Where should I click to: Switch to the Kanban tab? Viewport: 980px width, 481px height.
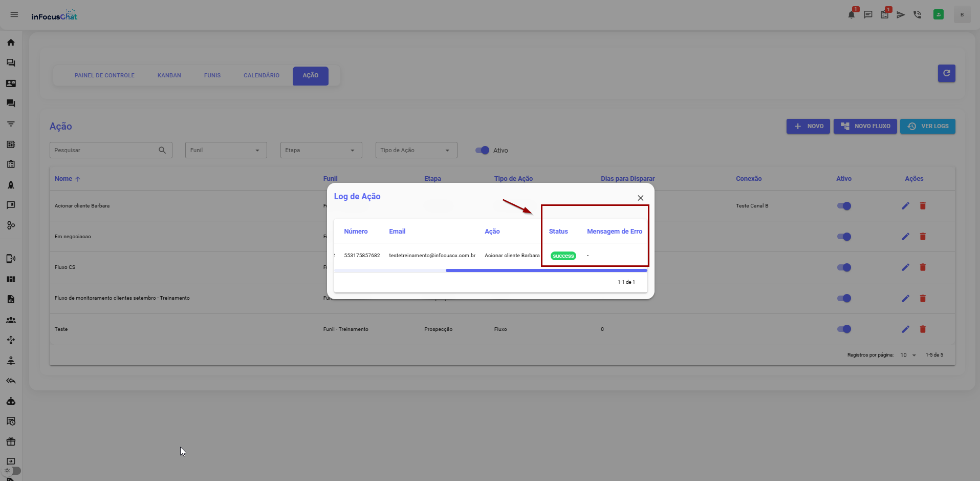(169, 75)
